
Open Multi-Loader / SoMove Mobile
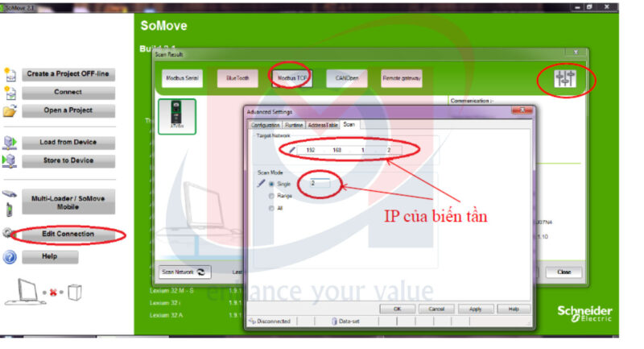68,202
